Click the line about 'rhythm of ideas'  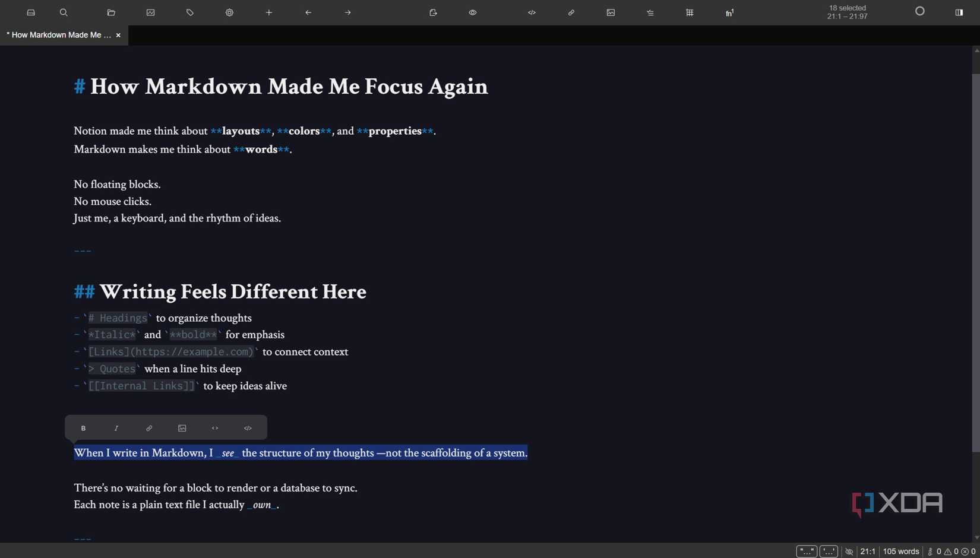click(177, 218)
